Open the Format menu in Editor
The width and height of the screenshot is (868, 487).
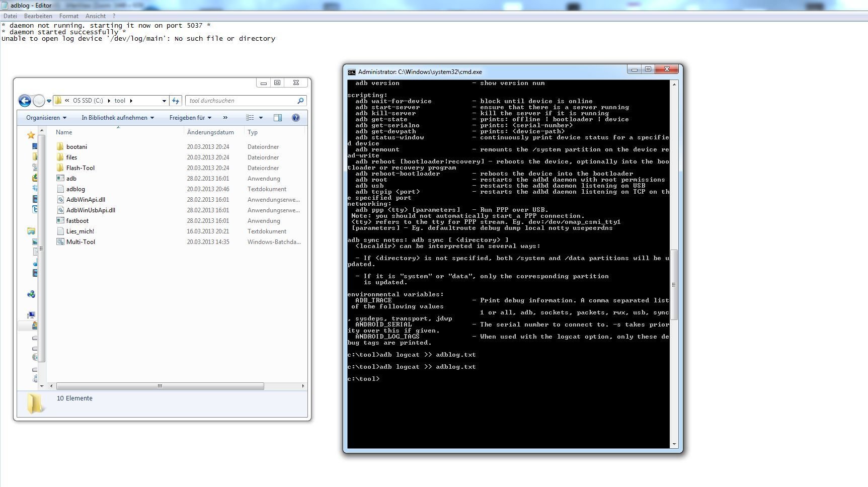pyautogui.click(x=69, y=16)
